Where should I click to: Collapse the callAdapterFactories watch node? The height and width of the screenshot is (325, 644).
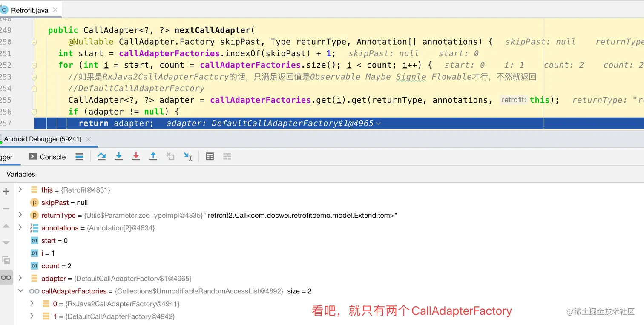[20, 291]
